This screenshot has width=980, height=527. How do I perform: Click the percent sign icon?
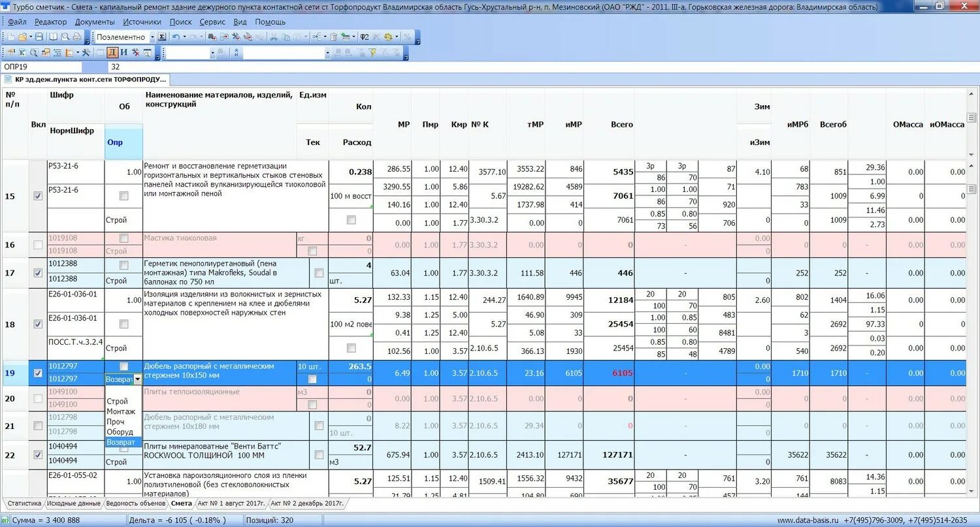pyautogui.click(x=407, y=37)
